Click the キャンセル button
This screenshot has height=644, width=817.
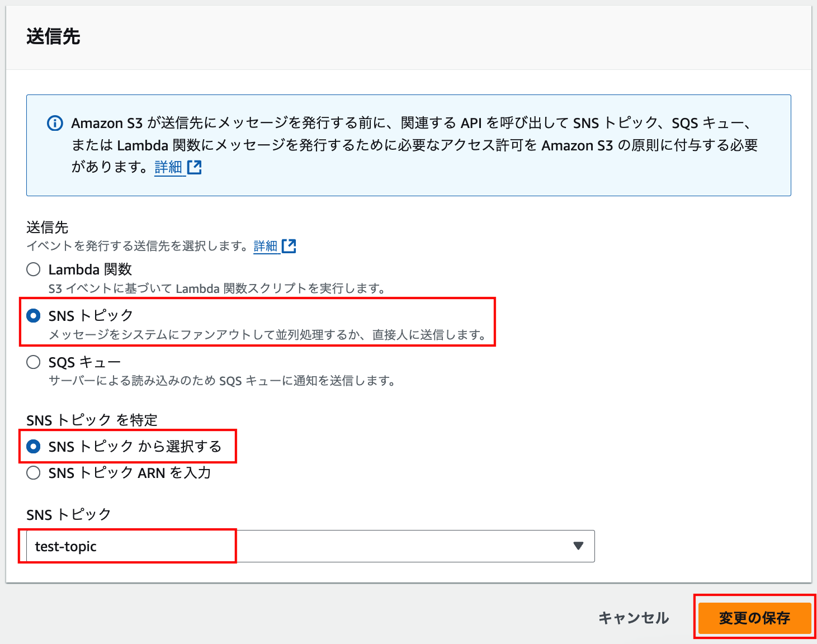(634, 618)
